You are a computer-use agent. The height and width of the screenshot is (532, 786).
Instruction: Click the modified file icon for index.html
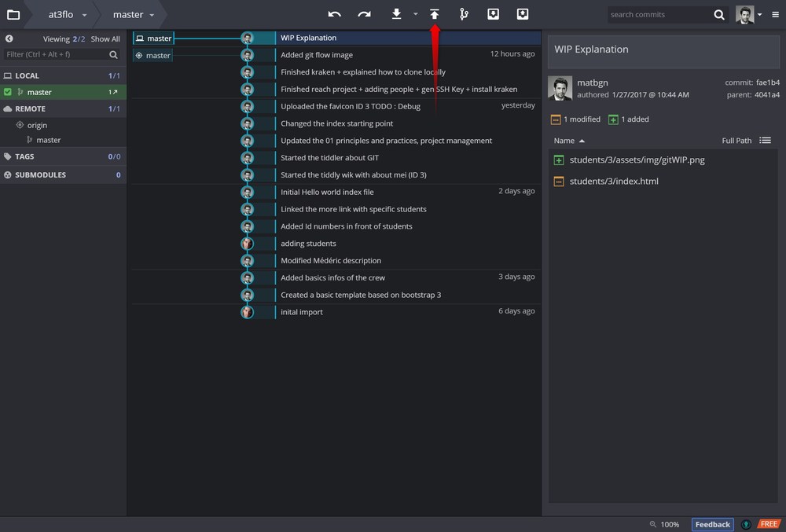(x=558, y=182)
